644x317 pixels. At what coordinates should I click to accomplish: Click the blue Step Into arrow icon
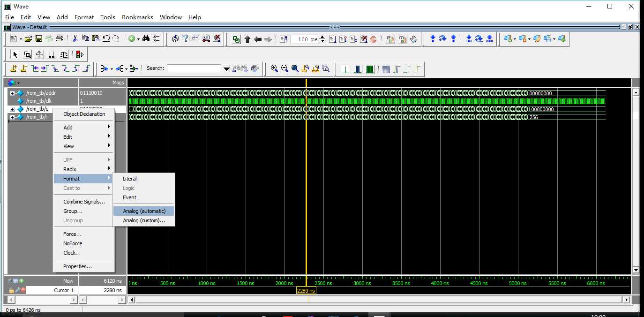point(433,38)
